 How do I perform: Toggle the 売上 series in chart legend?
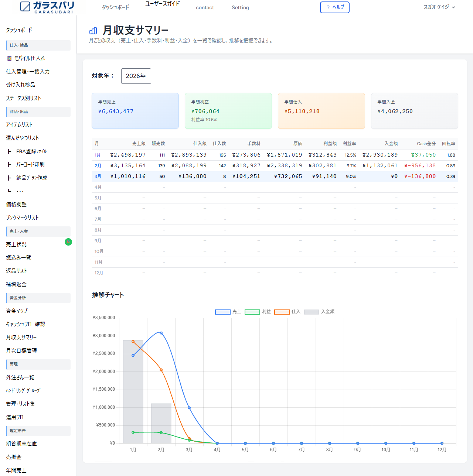click(x=228, y=312)
